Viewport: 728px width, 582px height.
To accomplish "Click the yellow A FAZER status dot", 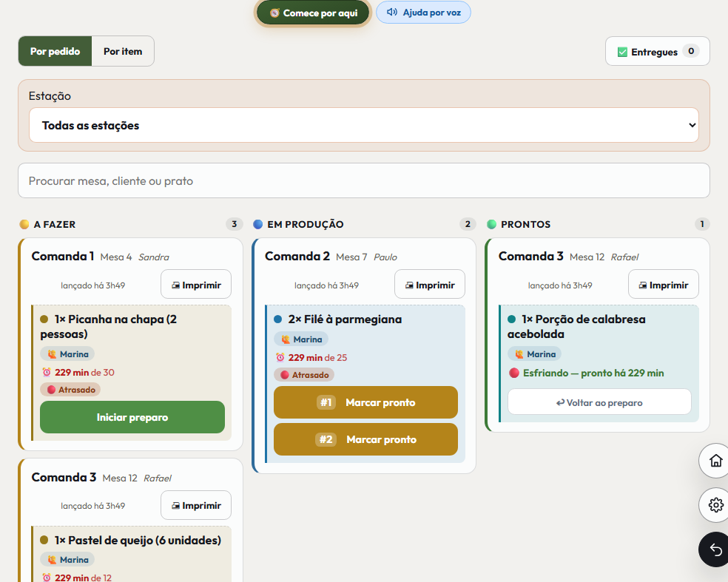I will [x=24, y=225].
